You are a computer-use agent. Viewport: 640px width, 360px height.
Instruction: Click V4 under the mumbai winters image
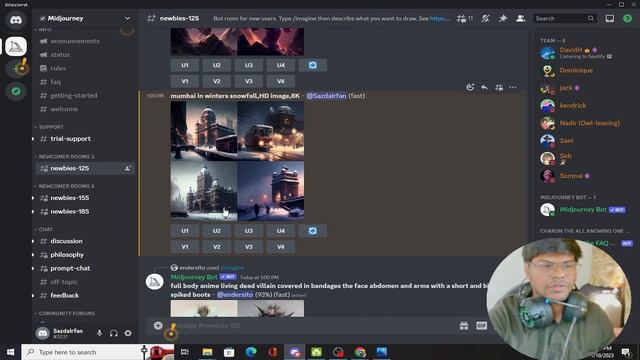[281, 247]
